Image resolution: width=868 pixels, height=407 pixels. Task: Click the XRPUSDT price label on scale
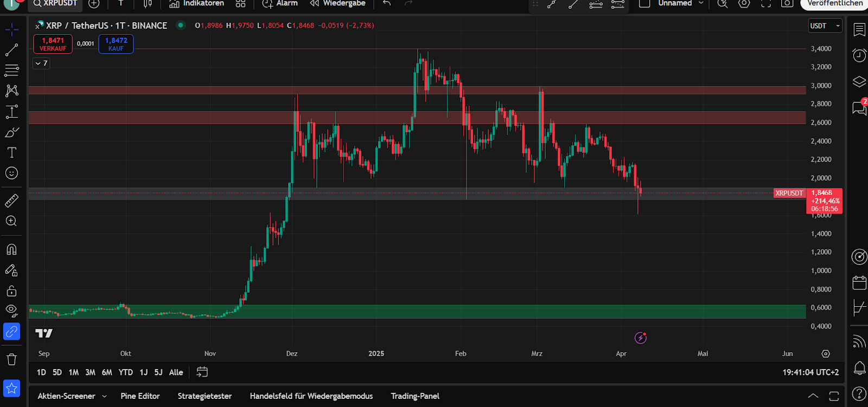pyautogui.click(x=789, y=193)
